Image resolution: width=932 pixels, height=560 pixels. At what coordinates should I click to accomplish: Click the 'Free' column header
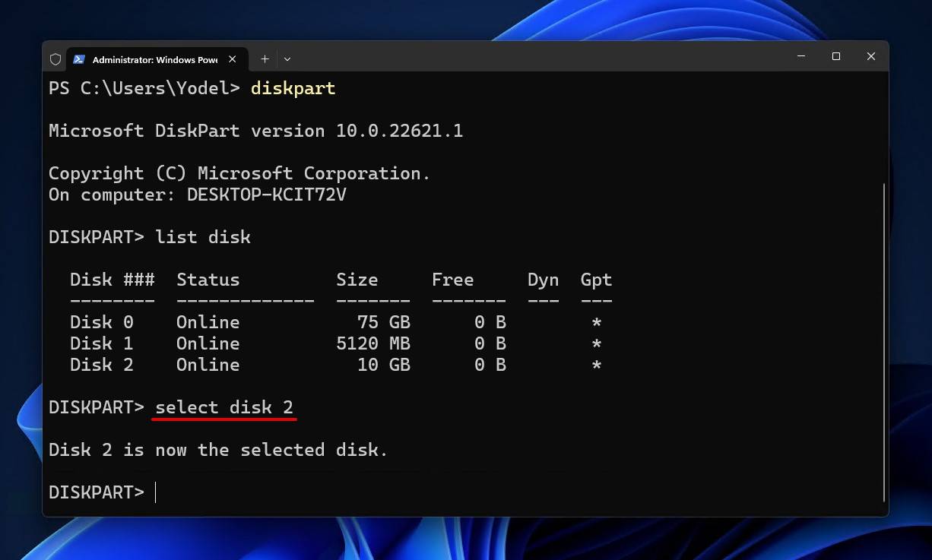[453, 280]
